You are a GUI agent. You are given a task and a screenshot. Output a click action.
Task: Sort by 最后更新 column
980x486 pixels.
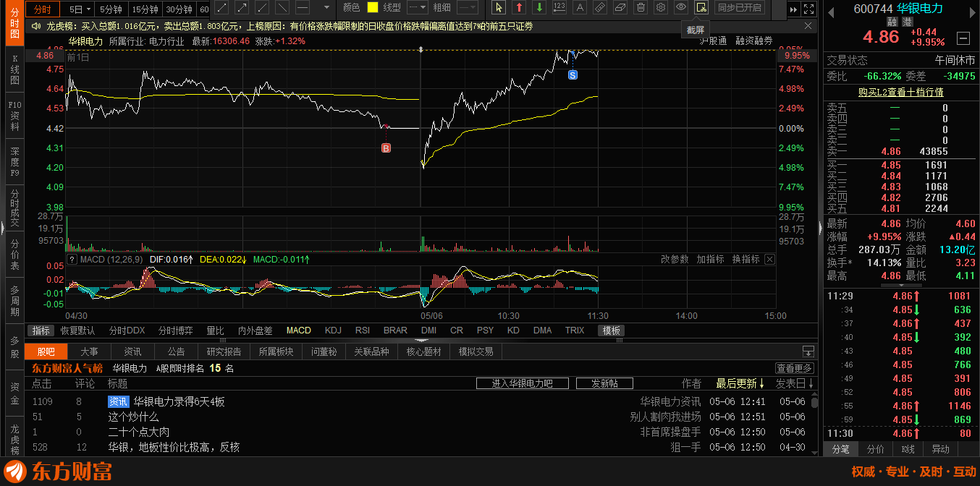(x=740, y=383)
